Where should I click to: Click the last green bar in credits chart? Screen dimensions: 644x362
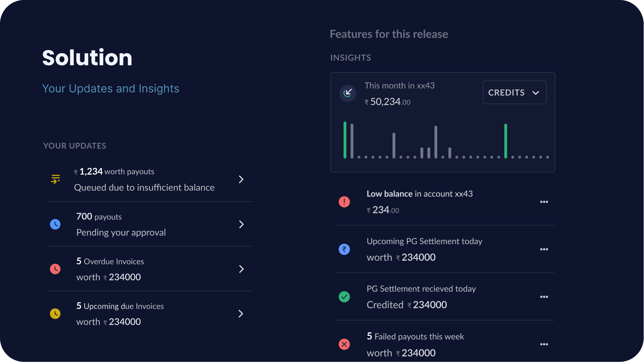[x=506, y=141]
